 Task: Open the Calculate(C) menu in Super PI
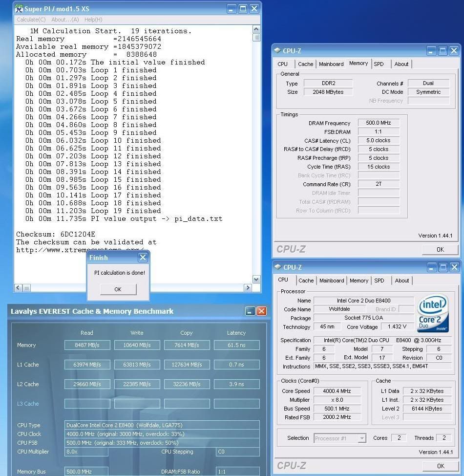point(31,20)
